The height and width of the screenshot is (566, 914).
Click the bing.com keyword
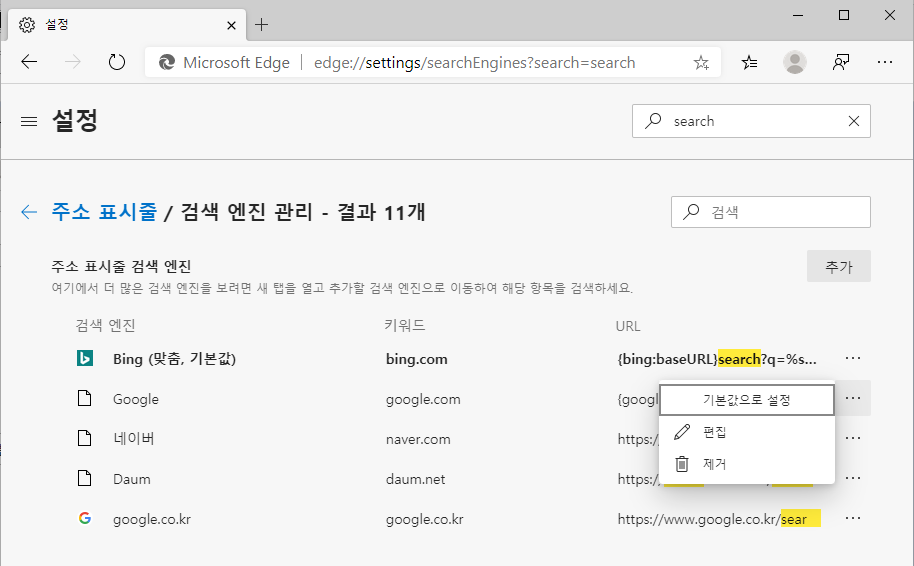coord(417,359)
